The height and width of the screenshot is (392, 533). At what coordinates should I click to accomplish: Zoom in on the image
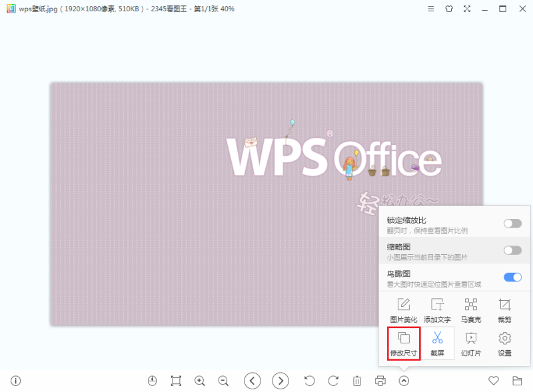pyautogui.click(x=199, y=381)
